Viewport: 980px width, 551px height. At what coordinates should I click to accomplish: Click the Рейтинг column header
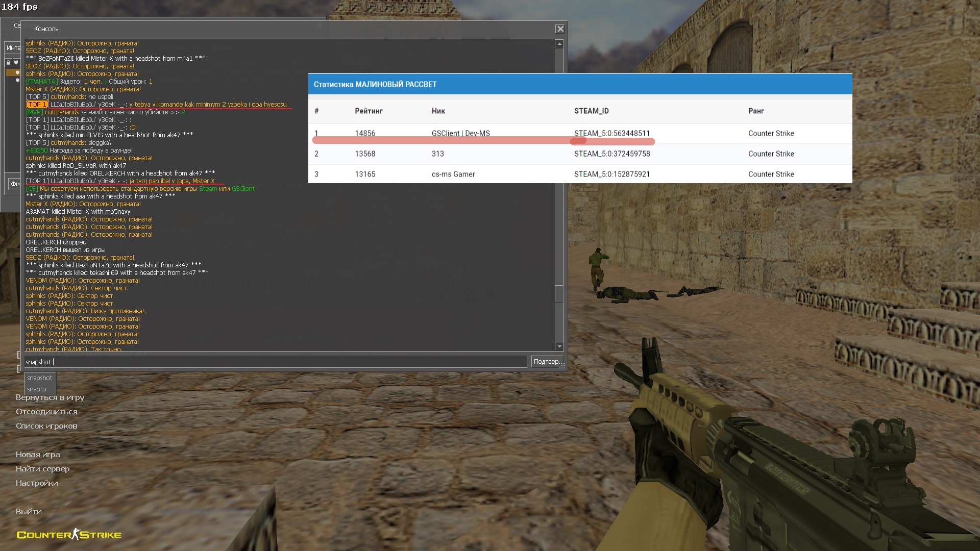[369, 111]
